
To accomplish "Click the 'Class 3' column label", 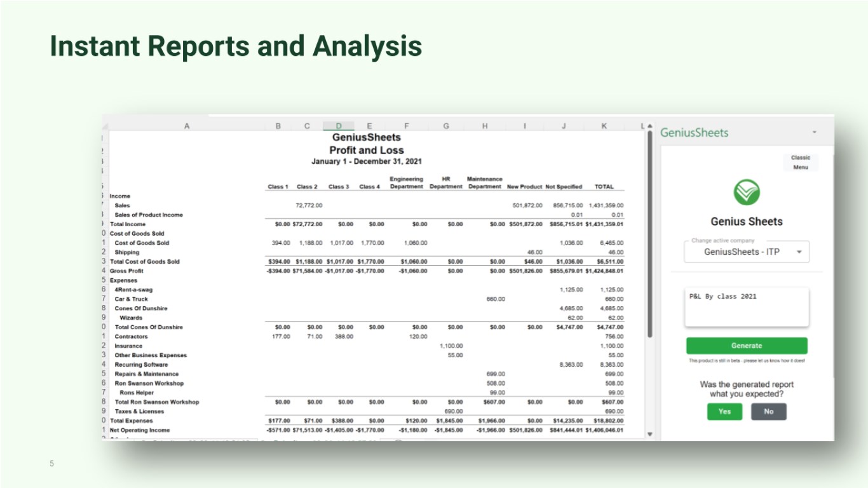I will pyautogui.click(x=339, y=187).
